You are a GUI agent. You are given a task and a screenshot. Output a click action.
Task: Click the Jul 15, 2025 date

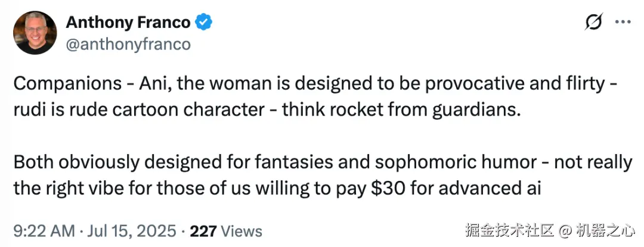[133, 230]
